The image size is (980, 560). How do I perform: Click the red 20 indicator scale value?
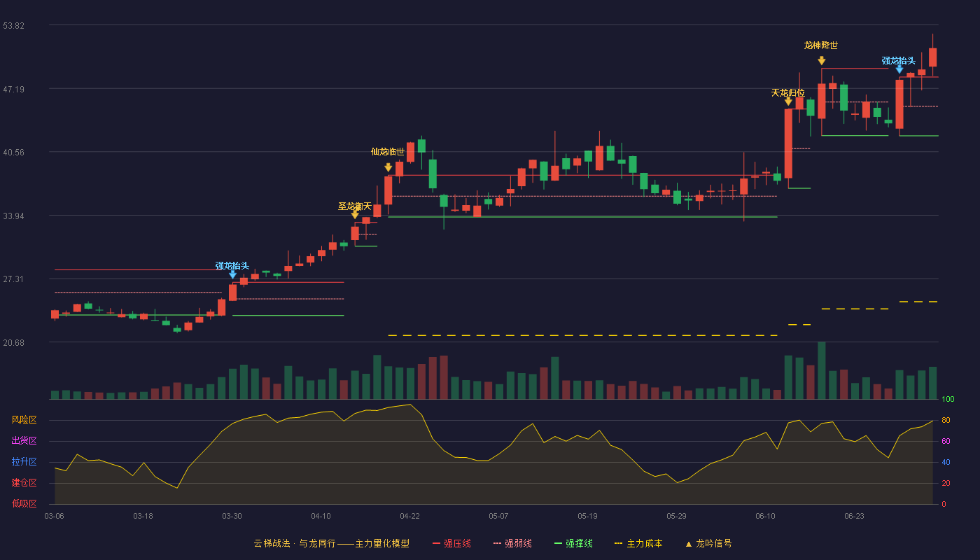click(945, 484)
